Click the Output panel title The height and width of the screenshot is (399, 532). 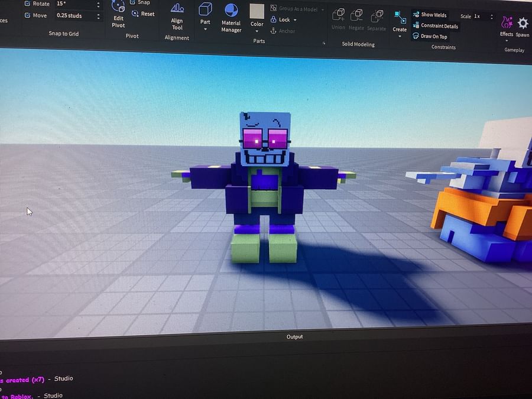[294, 336]
